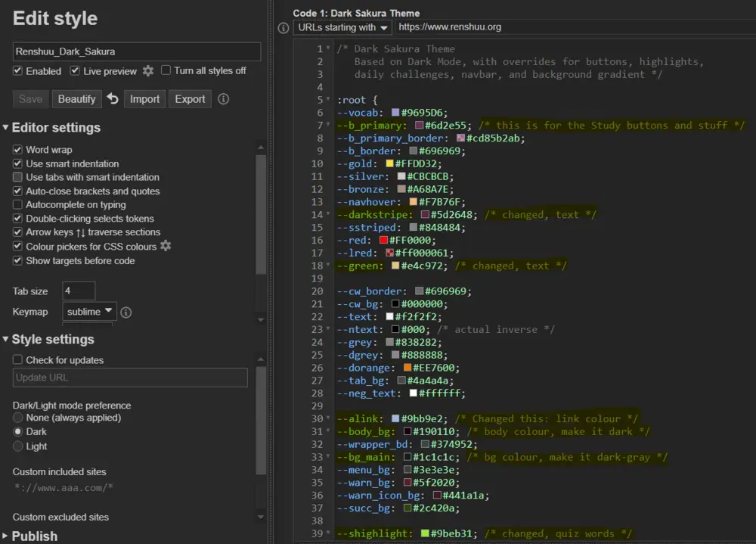Enable Autocomplete on typing
The height and width of the screenshot is (544, 756).
tap(18, 205)
